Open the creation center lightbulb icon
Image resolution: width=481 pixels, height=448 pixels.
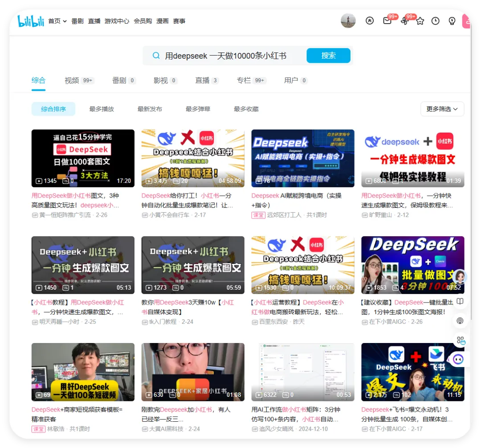tap(452, 21)
